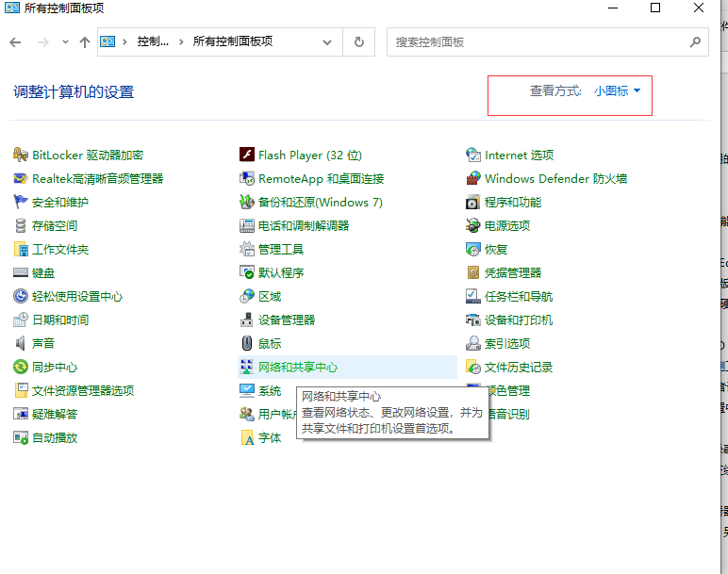The height and width of the screenshot is (574, 728).
Task: Expand the address bar history dropdown arrow
Action: [x=327, y=42]
